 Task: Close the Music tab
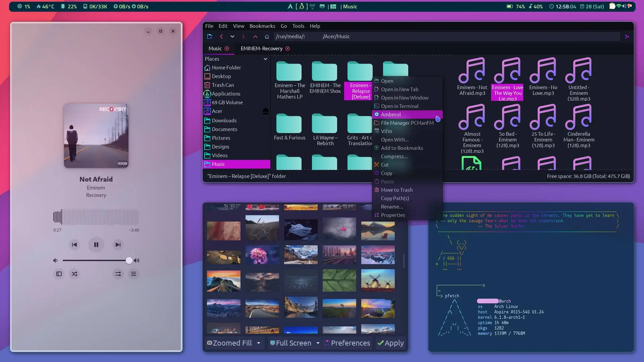227,49
